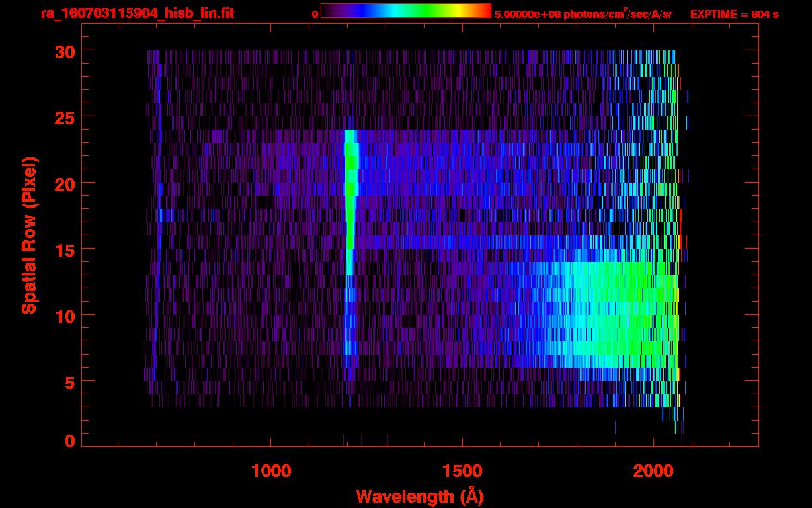The width and height of the screenshot is (812, 508).
Task: Click the EXPTIME = 604 s text
Action: tap(734, 14)
